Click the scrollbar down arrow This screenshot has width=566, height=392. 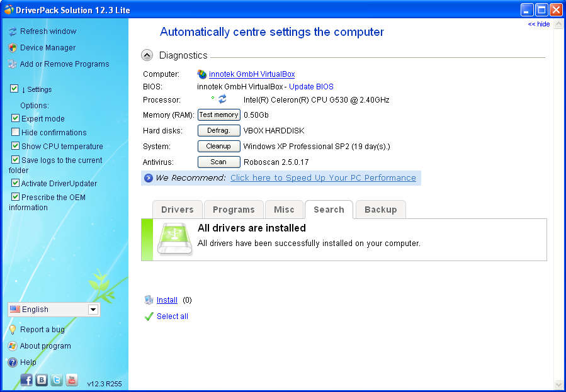tap(558, 385)
